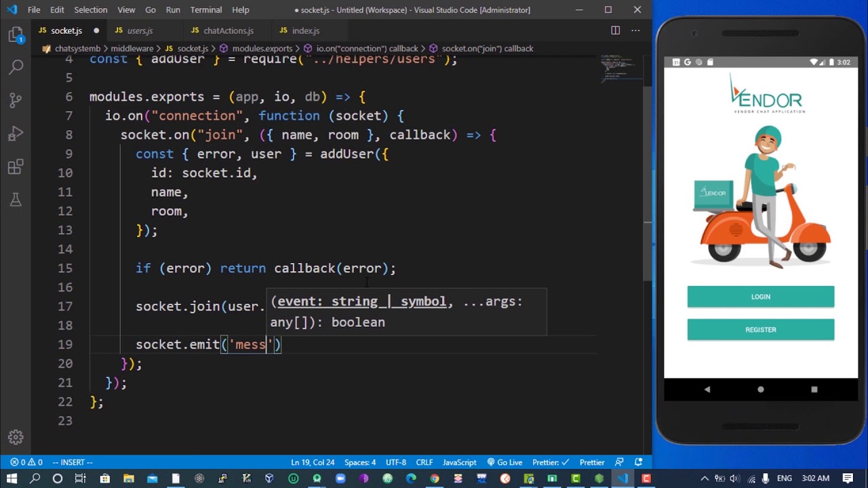Image resolution: width=868 pixels, height=488 pixels.
Task: Open the Search view in the activity bar
Action: click(16, 67)
